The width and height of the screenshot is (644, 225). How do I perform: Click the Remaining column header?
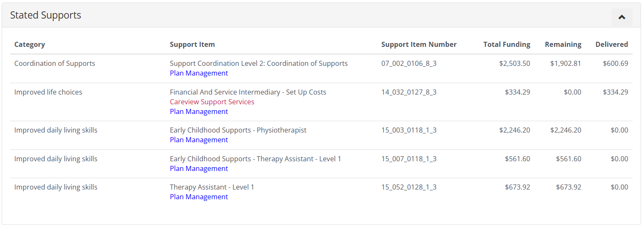point(563,44)
